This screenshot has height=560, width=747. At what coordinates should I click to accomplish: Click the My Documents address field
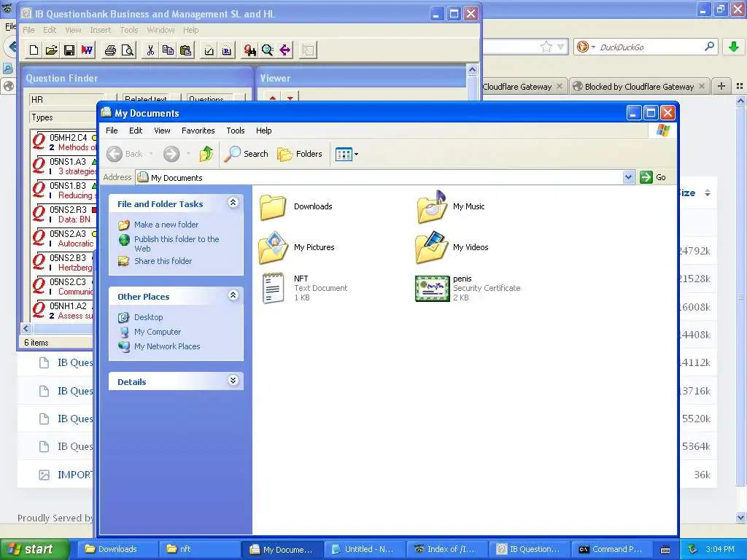click(379, 178)
